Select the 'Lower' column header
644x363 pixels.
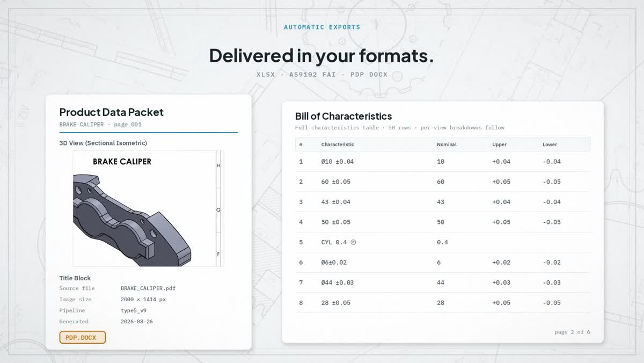[550, 144]
